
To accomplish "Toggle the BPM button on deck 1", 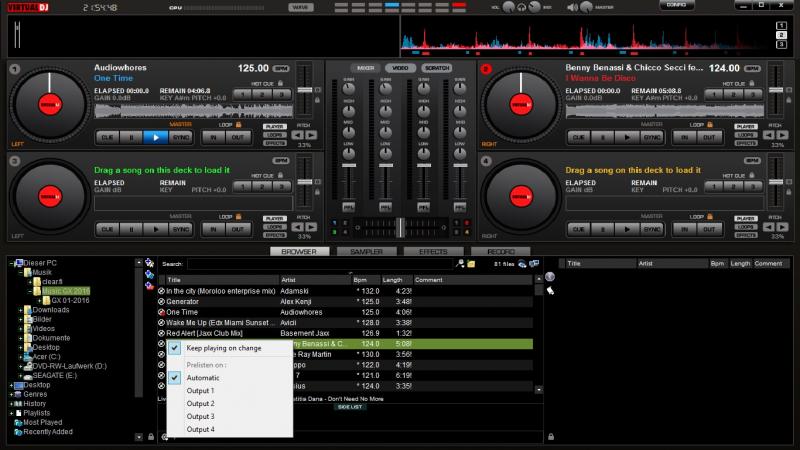I will click(x=281, y=68).
